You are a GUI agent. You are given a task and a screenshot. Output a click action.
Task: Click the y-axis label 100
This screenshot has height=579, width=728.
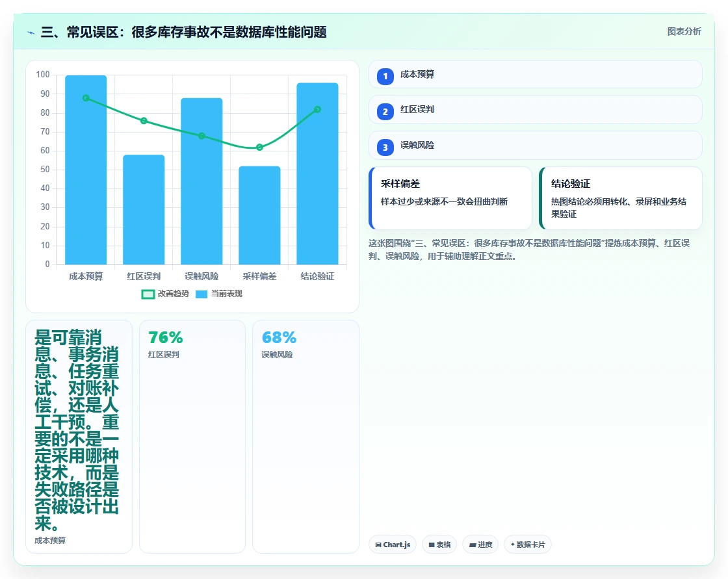click(43, 74)
